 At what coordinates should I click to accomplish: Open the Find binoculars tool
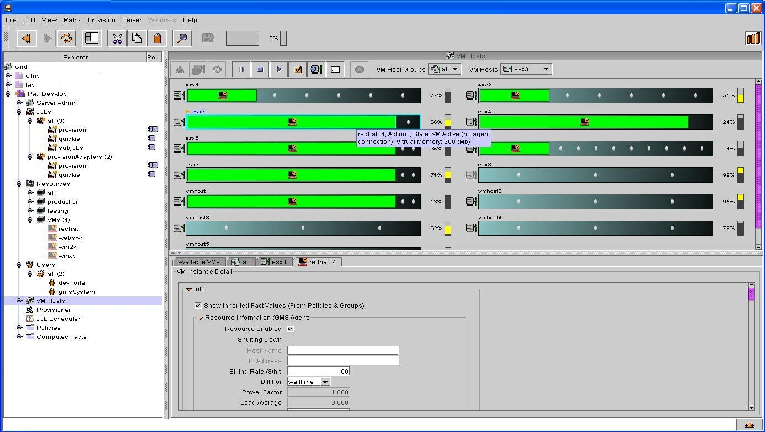(x=117, y=38)
